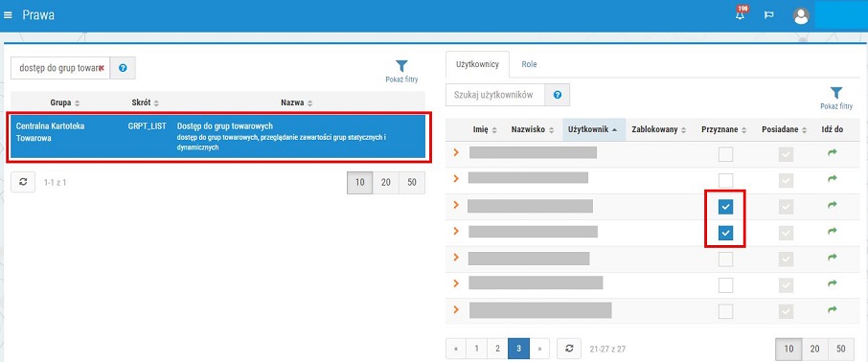
Task: Select the Użytkownicy tab
Action: coord(476,64)
